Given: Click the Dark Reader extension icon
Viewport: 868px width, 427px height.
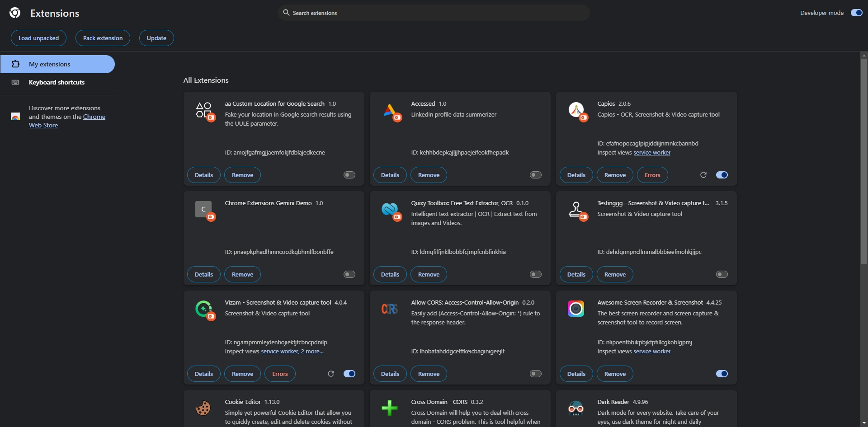Looking at the screenshot, I should [x=576, y=408].
